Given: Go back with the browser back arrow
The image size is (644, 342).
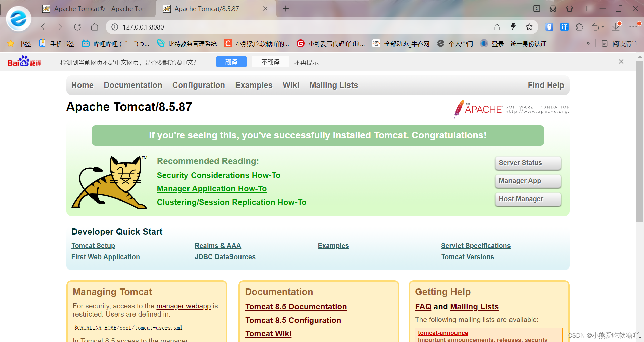Looking at the screenshot, I should coord(43,27).
